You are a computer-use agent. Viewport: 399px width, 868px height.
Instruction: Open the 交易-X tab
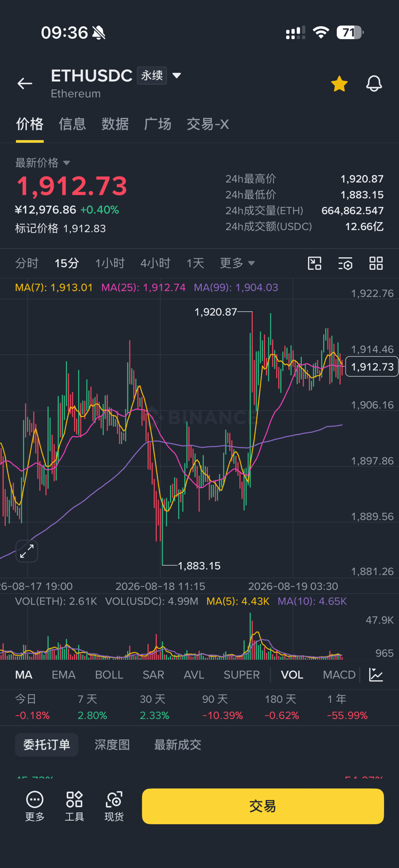coord(208,124)
